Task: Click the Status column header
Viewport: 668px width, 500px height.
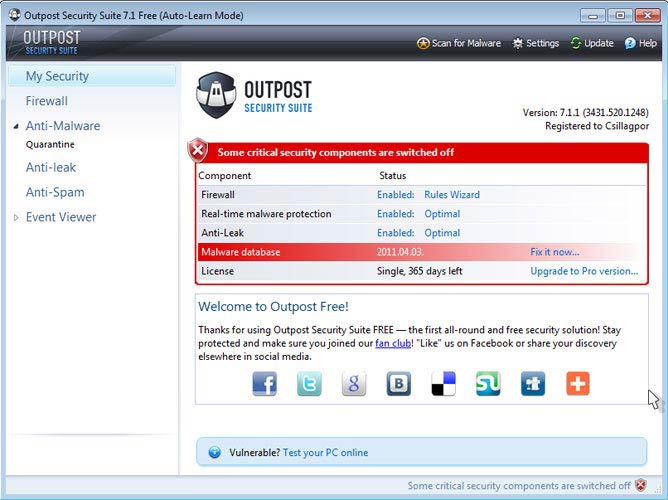Action: pyautogui.click(x=392, y=175)
